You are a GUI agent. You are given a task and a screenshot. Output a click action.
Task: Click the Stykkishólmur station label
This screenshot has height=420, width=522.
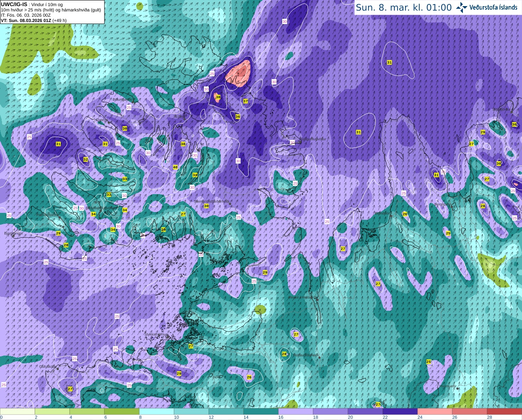(x=156, y=334)
